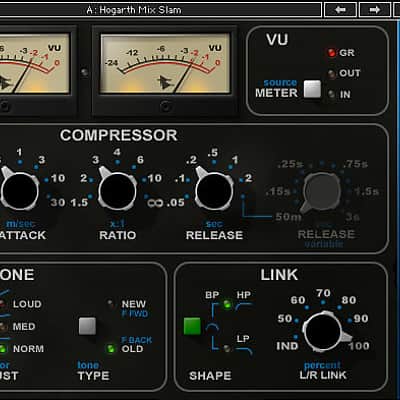The width and height of the screenshot is (400, 400).
Task: Set ratio to the 4 mark
Action: click(117, 152)
